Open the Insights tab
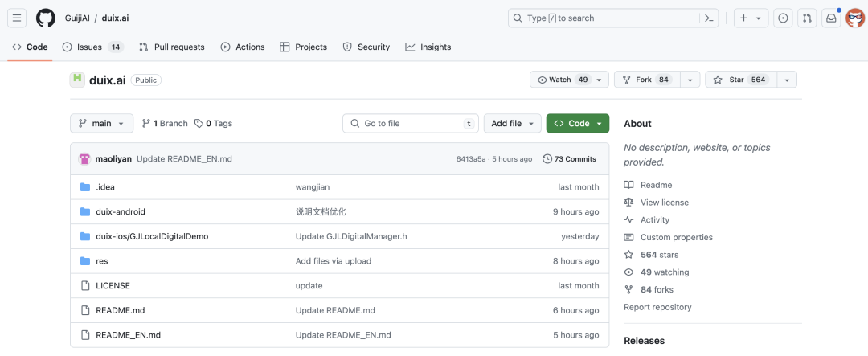 click(x=428, y=47)
